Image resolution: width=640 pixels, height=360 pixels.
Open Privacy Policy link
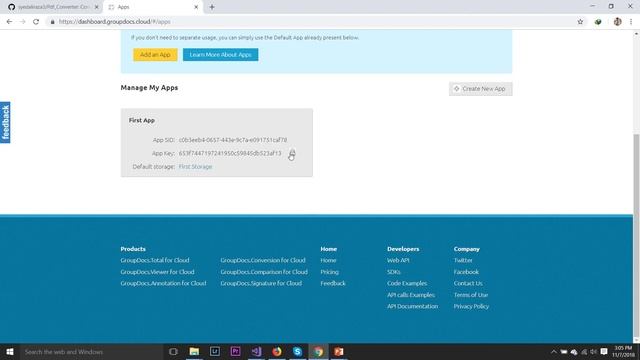pyautogui.click(x=471, y=306)
